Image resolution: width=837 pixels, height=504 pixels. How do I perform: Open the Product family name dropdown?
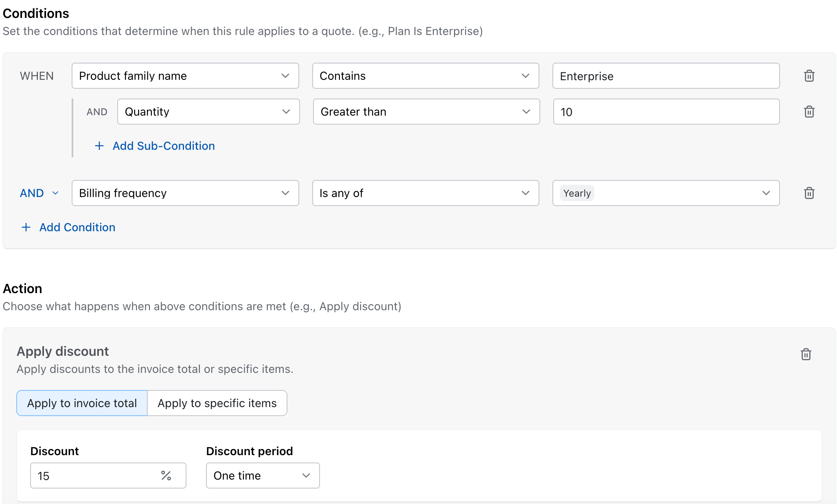pyautogui.click(x=185, y=76)
